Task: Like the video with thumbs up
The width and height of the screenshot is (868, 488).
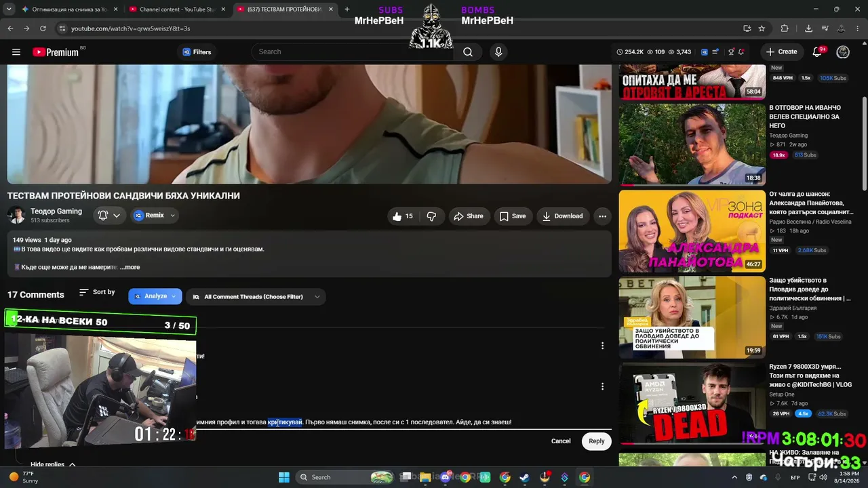Action: (x=402, y=216)
